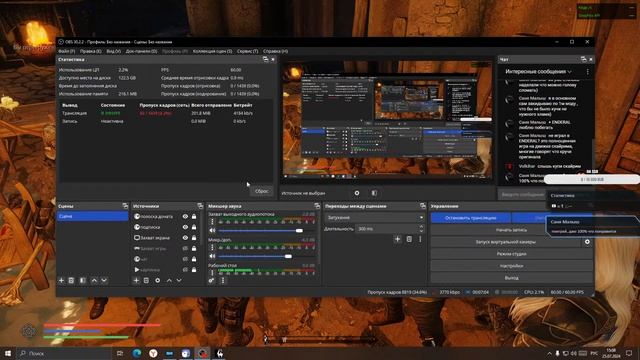This screenshot has width=640, height=360.
Task: Click the taskbar Поиск search box
Action: 64,353
